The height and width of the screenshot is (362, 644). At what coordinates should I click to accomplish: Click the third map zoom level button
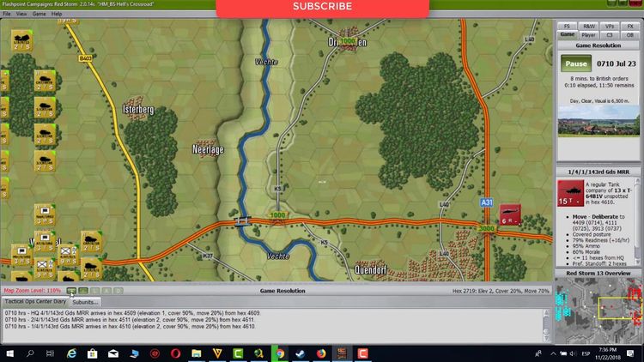tap(94, 291)
